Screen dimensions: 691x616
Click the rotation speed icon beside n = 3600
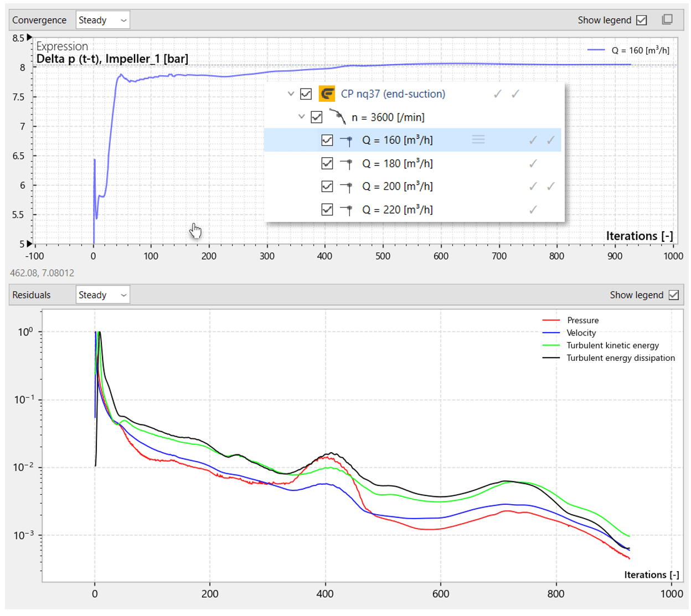pos(337,117)
